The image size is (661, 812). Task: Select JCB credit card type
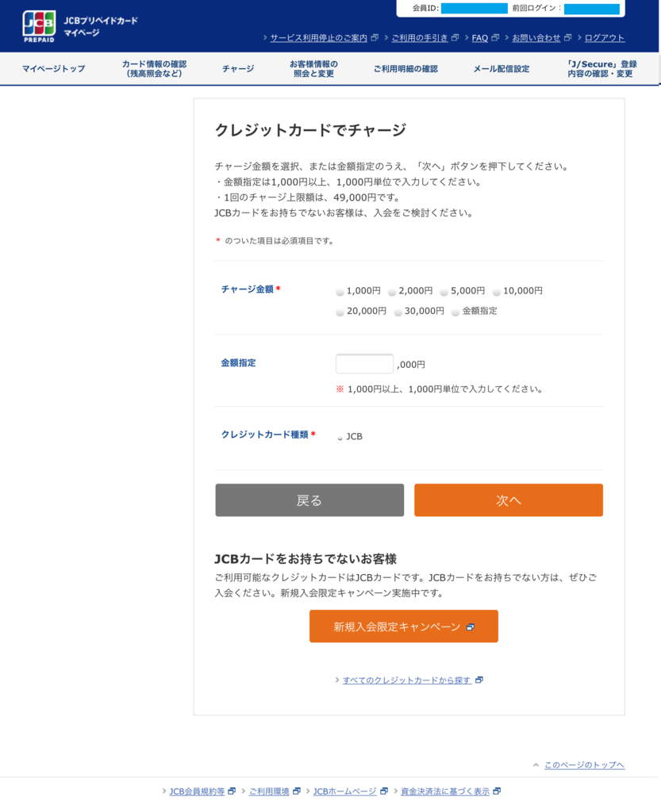tap(340, 438)
